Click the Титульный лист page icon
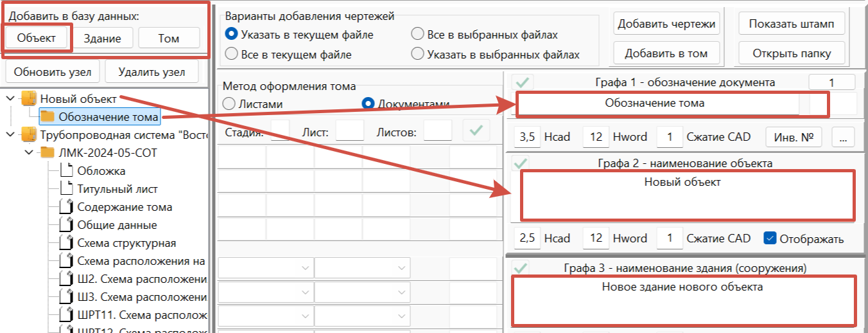The width and height of the screenshot is (868, 333). point(65,188)
